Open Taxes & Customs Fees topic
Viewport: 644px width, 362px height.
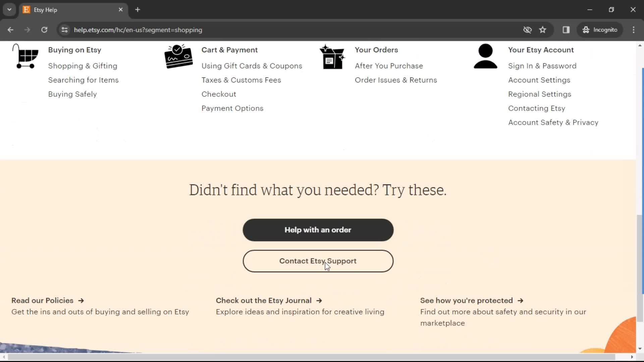pyautogui.click(x=241, y=80)
